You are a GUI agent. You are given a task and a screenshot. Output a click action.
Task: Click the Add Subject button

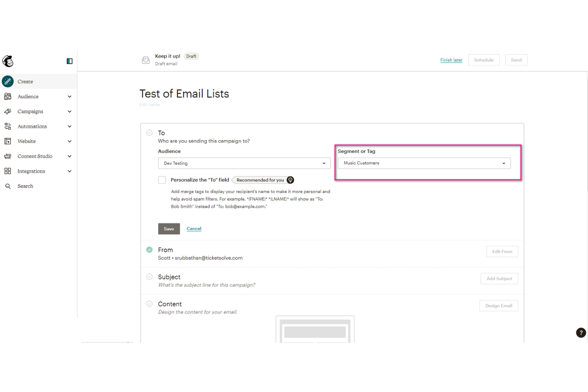pos(499,278)
